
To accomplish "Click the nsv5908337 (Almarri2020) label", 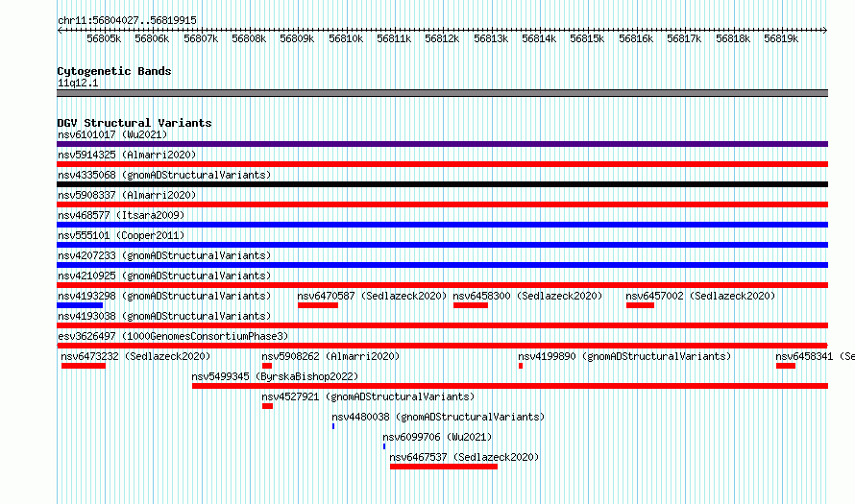I will tap(127, 195).
